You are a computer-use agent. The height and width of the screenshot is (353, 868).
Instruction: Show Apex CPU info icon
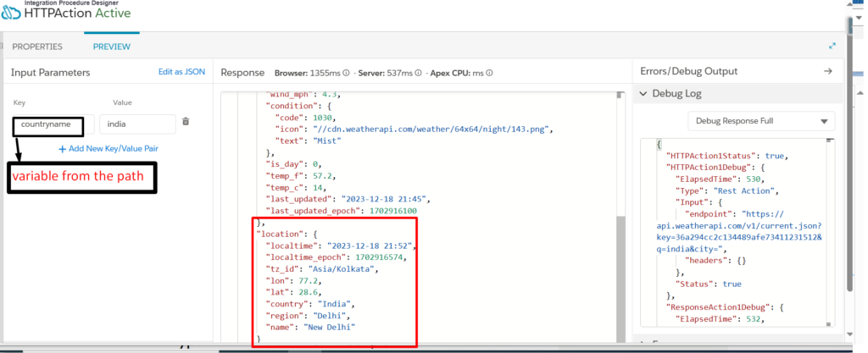tap(489, 73)
